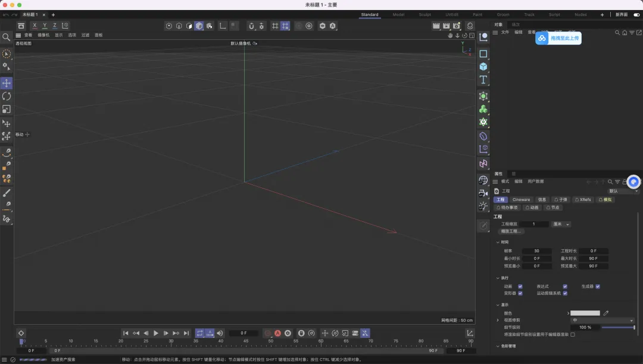
Task: Open the camera object icon
Action: pos(483,193)
